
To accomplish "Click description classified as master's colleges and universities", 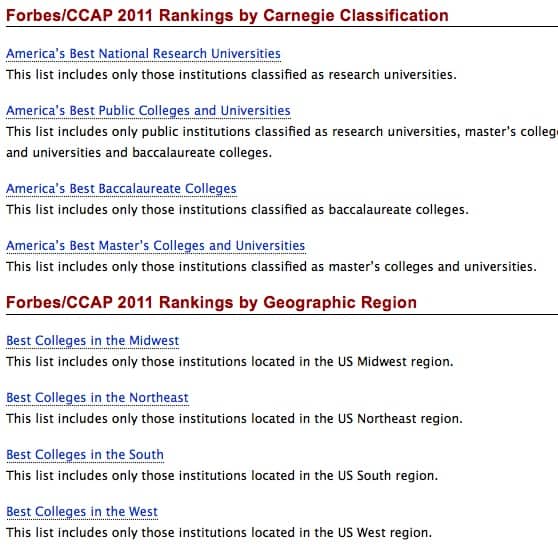I will 271,267.
